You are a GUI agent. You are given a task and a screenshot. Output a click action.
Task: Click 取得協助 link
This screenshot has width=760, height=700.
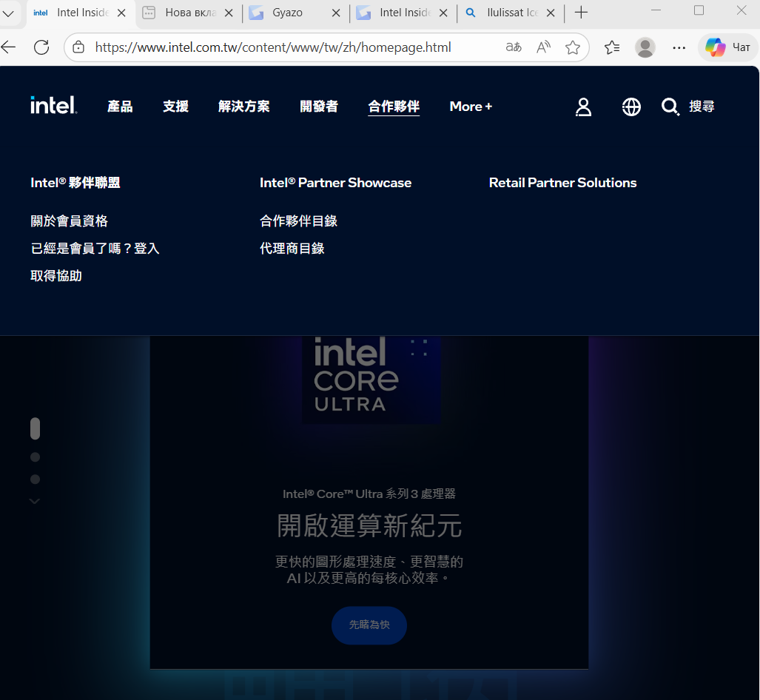tap(56, 276)
